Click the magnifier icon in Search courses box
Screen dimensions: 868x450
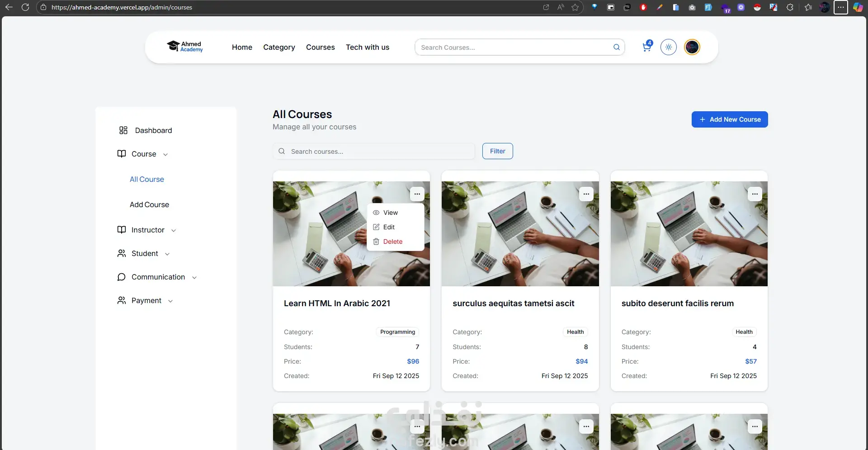tap(282, 151)
